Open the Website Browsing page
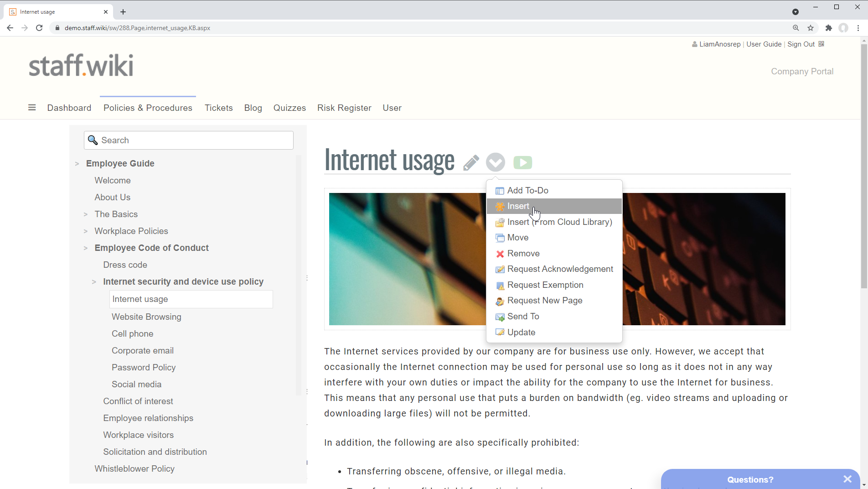This screenshot has width=868, height=489. [x=146, y=317]
